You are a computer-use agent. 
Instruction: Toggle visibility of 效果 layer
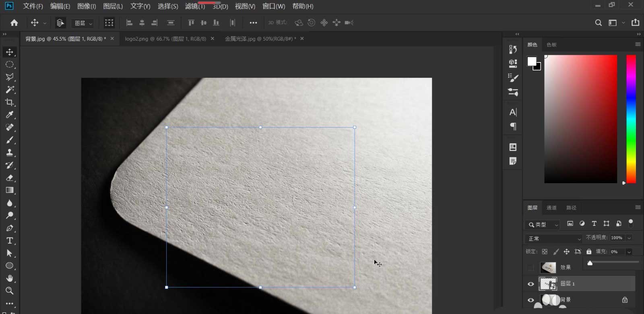pyautogui.click(x=530, y=267)
